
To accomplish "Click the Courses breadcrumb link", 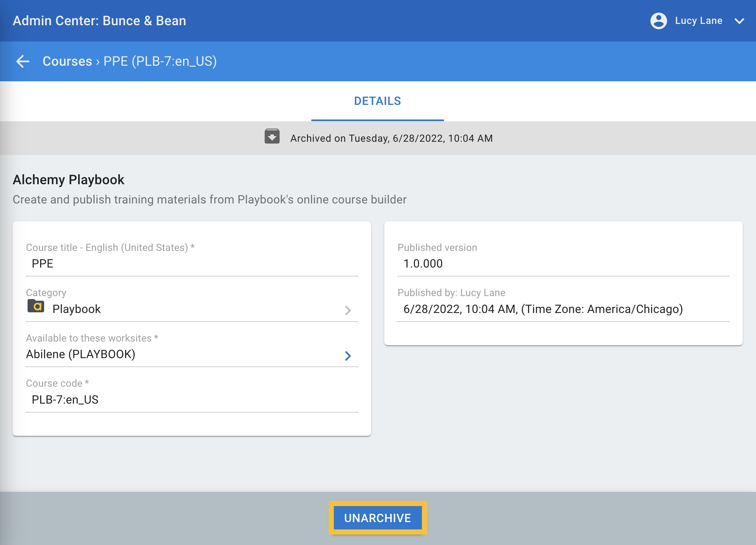I will tap(67, 61).
